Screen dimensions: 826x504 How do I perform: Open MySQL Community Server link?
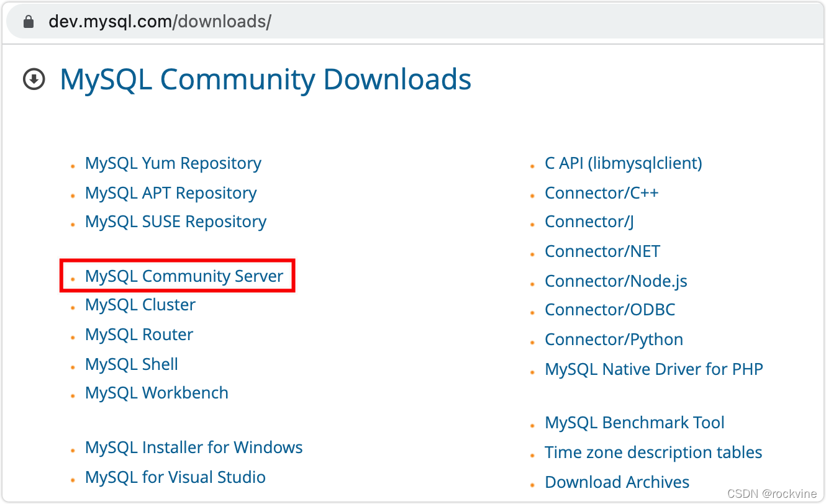coord(184,276)
